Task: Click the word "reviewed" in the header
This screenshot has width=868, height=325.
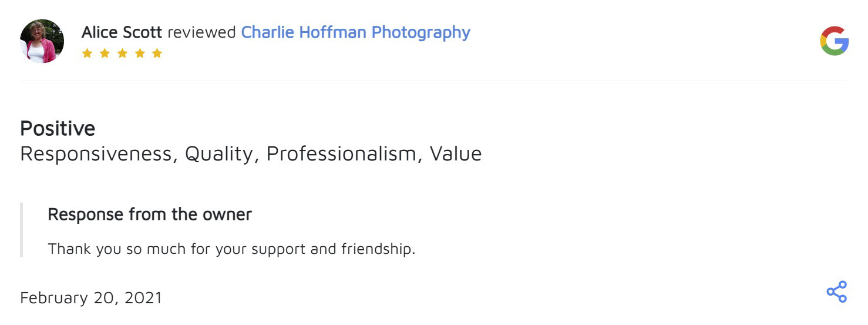Action: 201,32
